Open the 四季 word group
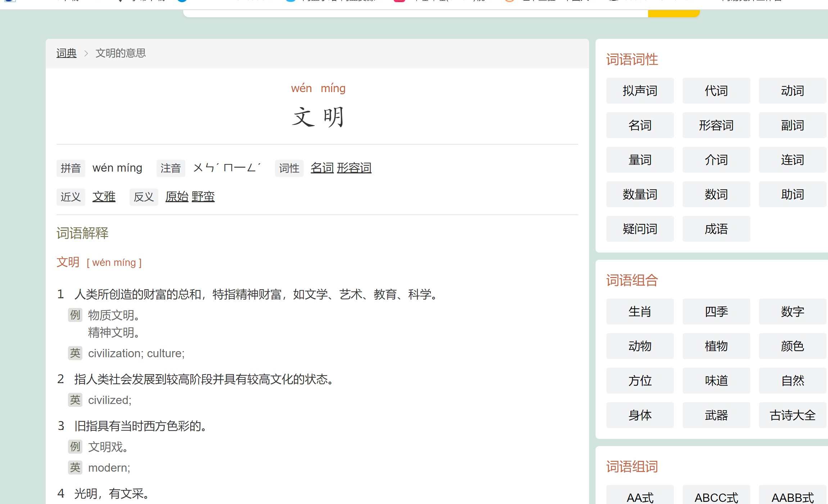Viewport: 828px width, 504px height. click(x=716, y=312)
